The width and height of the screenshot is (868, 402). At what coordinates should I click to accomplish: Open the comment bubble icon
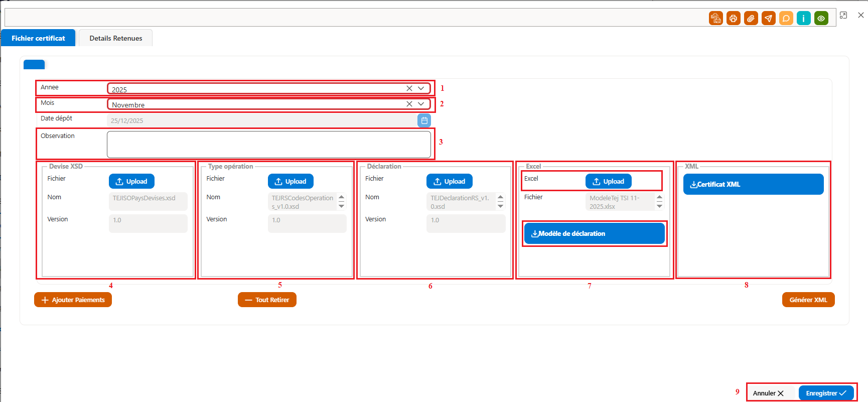(786, 18)
